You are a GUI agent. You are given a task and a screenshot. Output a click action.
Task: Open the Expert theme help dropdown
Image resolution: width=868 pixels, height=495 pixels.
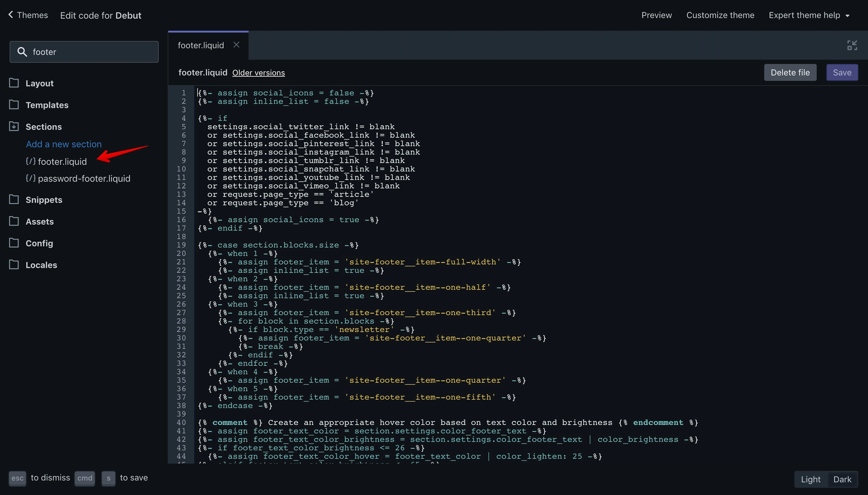tap(809, 15)
